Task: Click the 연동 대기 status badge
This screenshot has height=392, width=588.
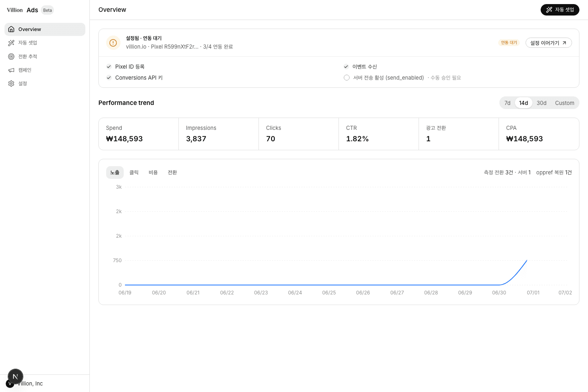Action: point(509,43)
